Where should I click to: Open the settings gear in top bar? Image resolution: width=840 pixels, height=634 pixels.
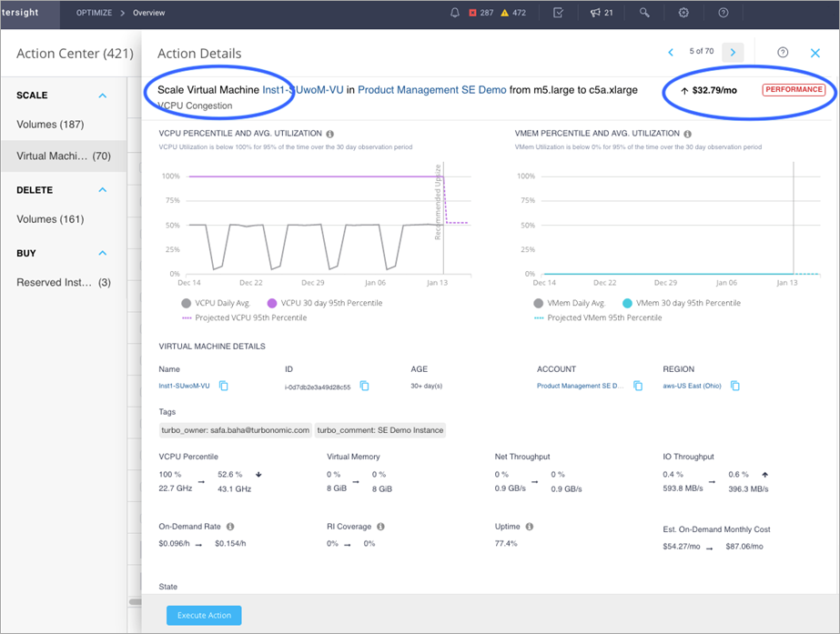tap(683, 13)
